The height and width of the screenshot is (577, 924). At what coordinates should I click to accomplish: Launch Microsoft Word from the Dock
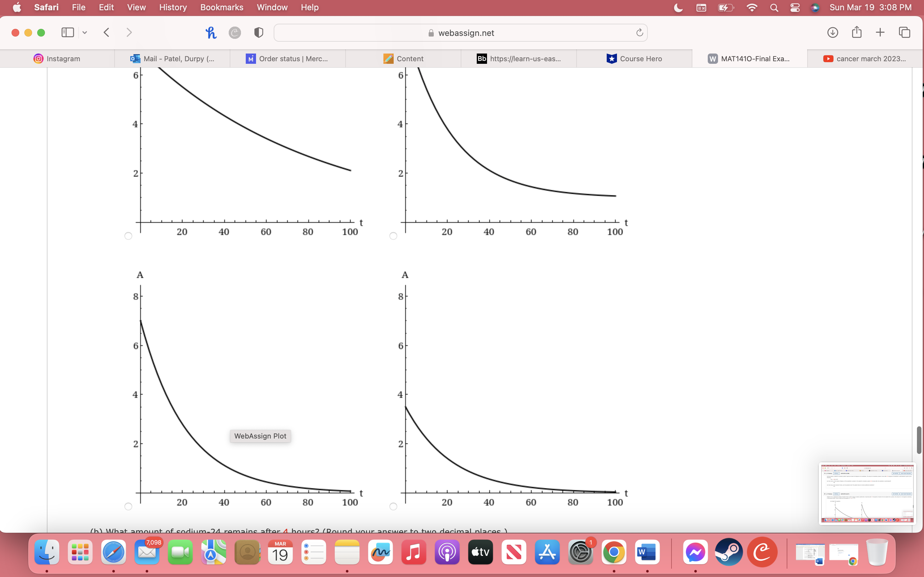pyautogui.click(x=647, y=552)
